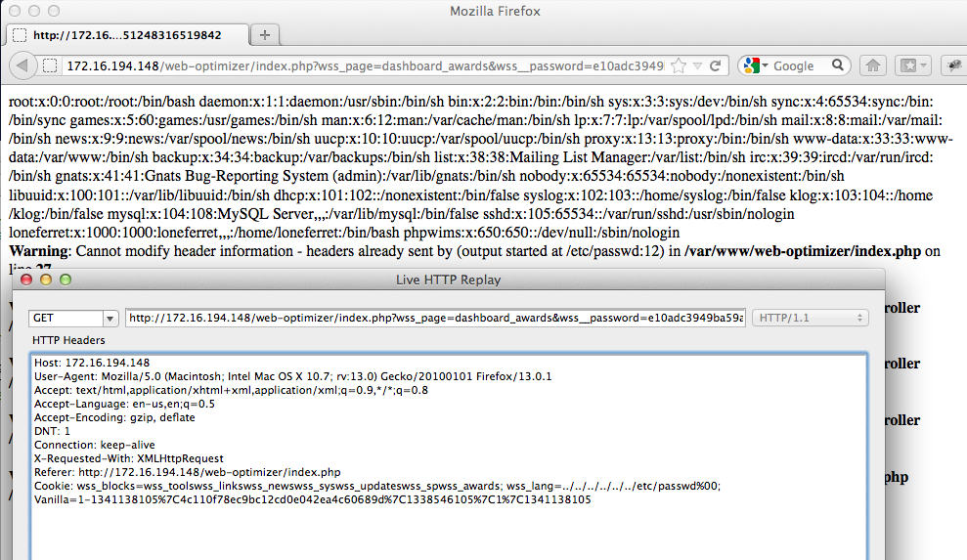This screenshot has height=560, width=967.
Task: Click the Connection: keep-alive header line
Action: point(95,445)
